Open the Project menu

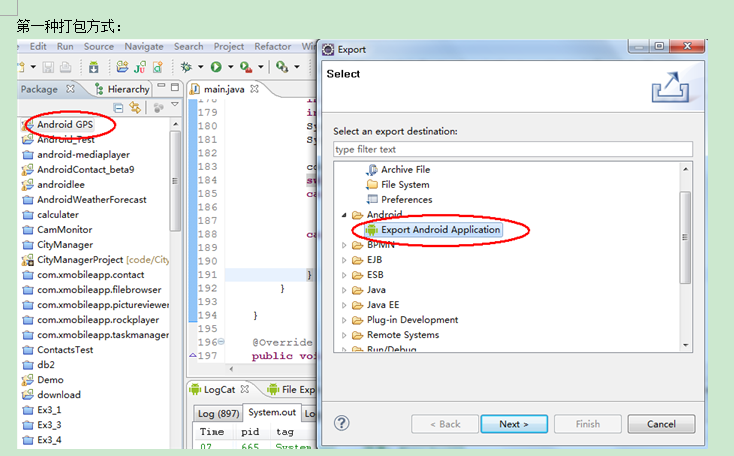[x=228, y=46]
